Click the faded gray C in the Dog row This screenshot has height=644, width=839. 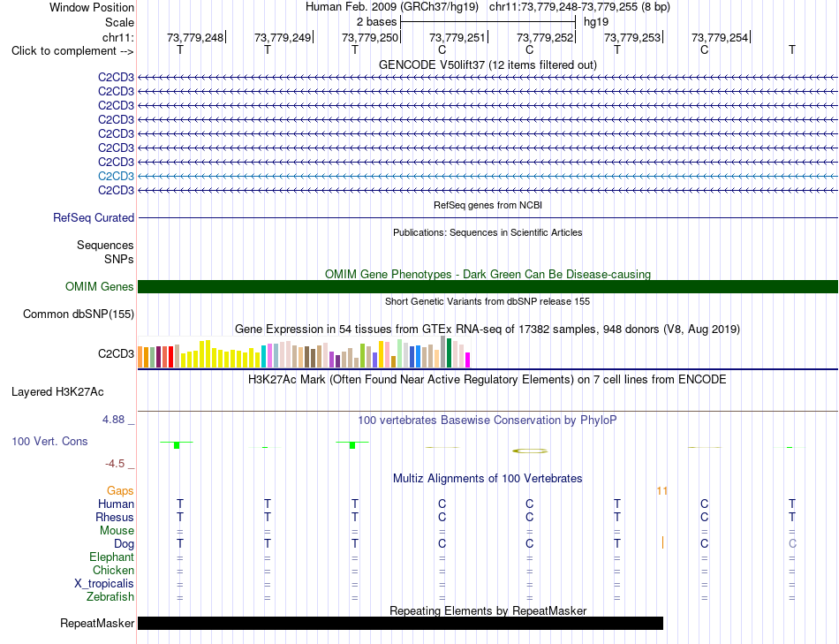(x=792, y=544)
